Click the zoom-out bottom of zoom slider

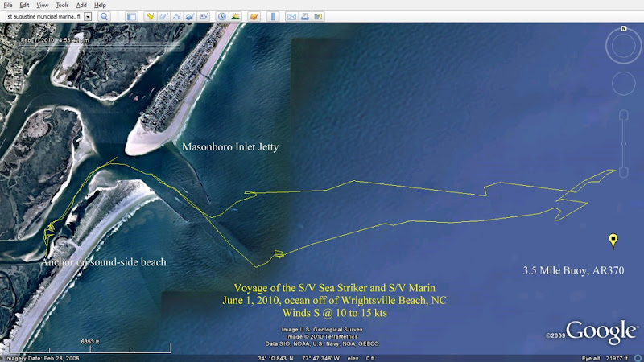[x=623, y=173]
